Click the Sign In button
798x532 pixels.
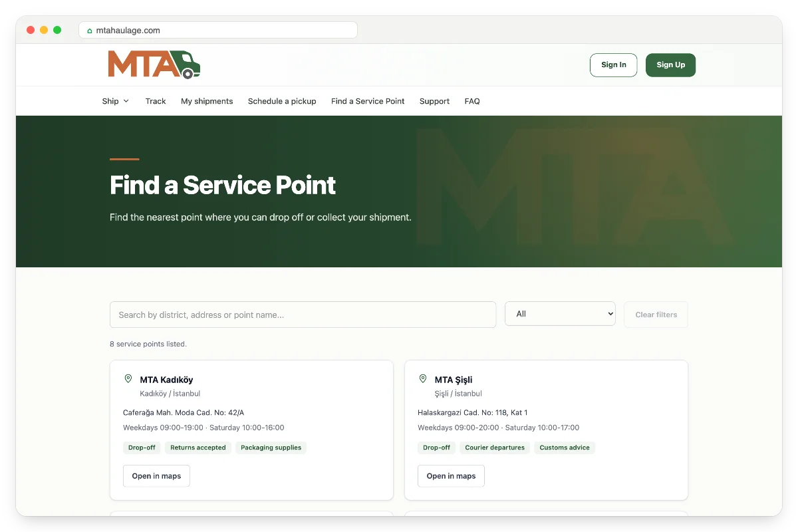point(613,65)
